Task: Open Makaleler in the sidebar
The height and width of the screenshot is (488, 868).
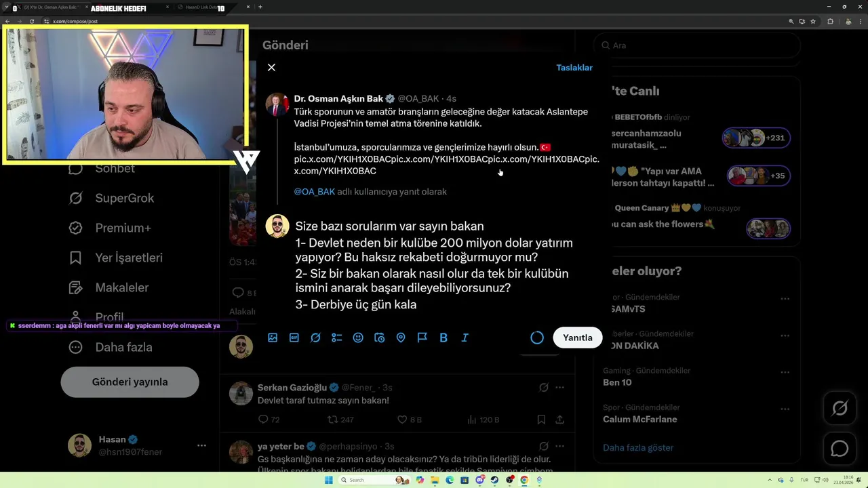Action: (x=109, y=287)
